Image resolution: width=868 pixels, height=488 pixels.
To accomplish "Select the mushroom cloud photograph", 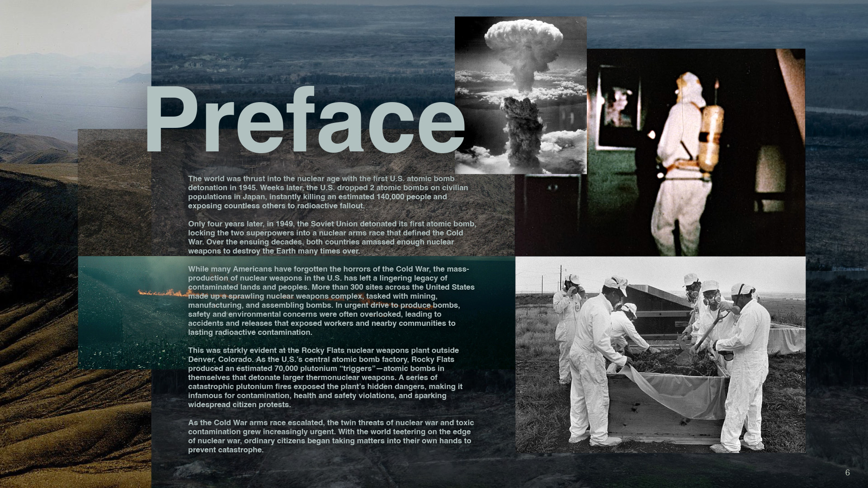I will pos(520,96).
